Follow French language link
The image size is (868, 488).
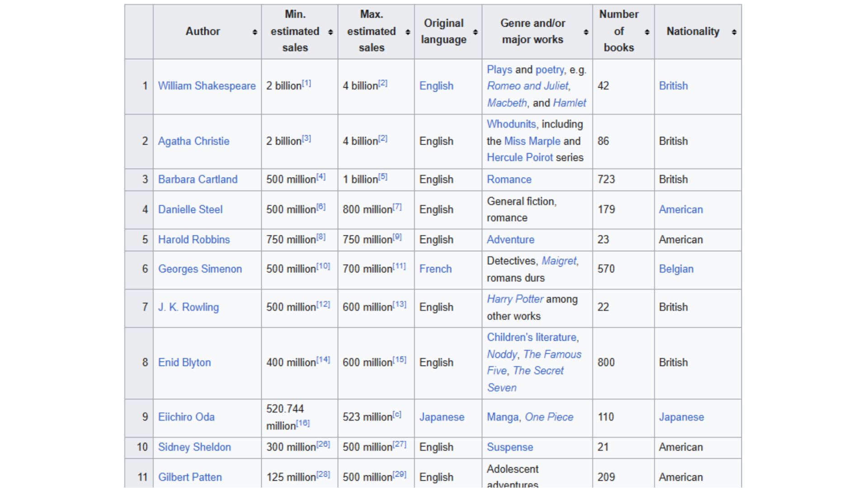(435, 269)
